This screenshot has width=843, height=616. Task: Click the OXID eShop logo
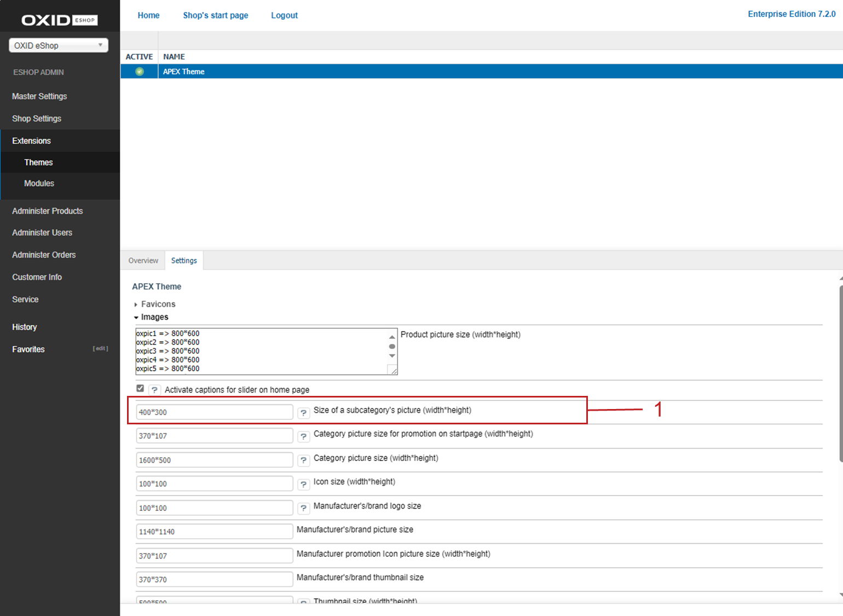(59, 20)
